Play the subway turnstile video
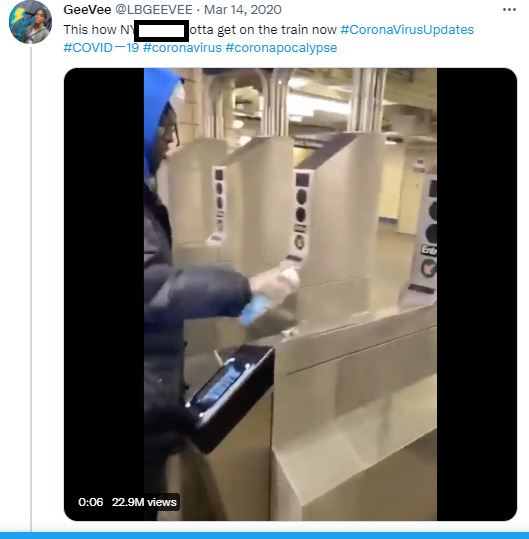The height and width of the screenshot is (539, 529). [290, 294]
